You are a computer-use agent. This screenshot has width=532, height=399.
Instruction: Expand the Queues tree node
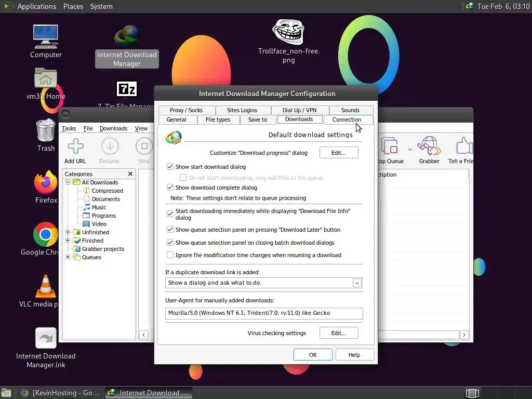click(x=68, y=257)
